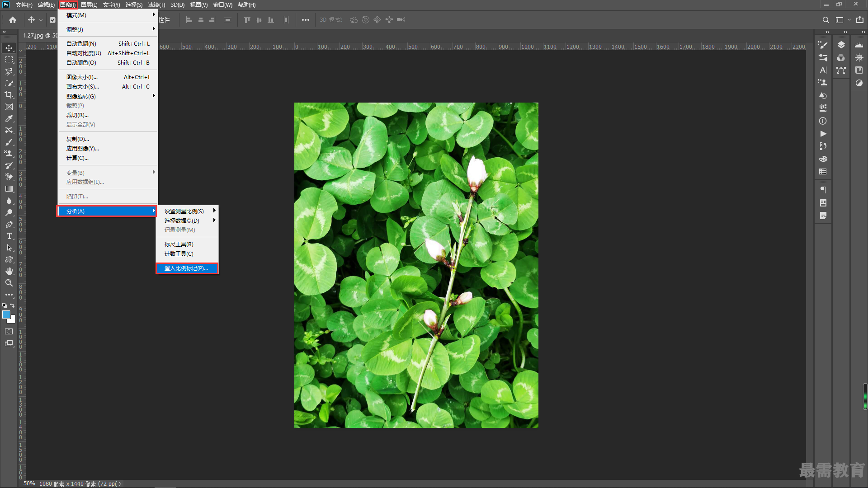The width and height of the screenshot is (868, 488).
Task: Select the Path Selection tool
Action: click(x=9, y=248)
